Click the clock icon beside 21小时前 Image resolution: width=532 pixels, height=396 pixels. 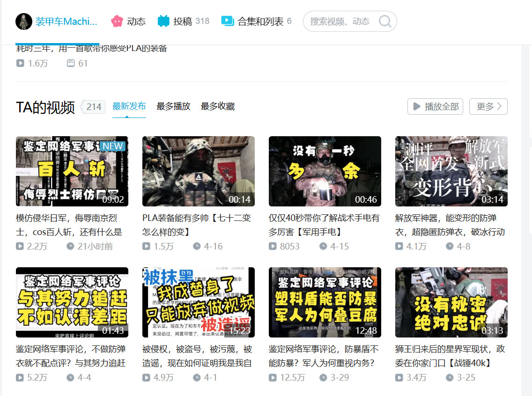70,246
